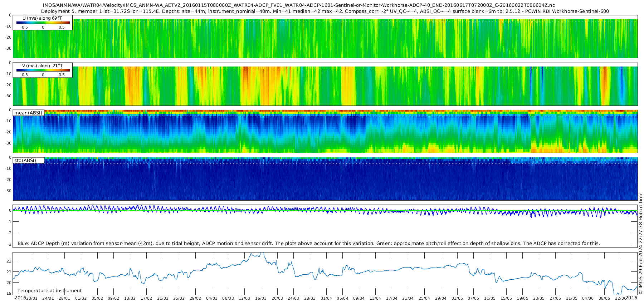Click the 22 tick on the temperature axis
The width and height of the screenshot is (644, 304).
point(9,261)
